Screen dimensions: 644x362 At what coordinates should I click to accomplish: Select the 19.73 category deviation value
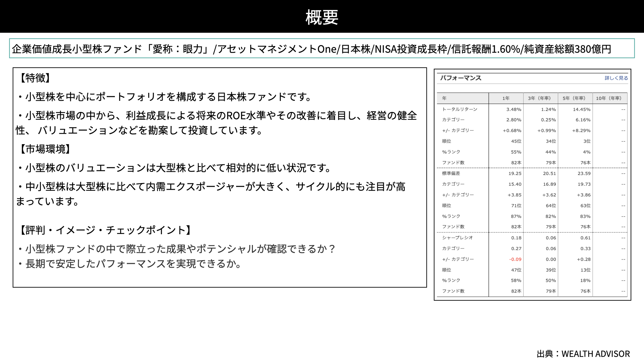pyautogui.click(x=584, y=184)
